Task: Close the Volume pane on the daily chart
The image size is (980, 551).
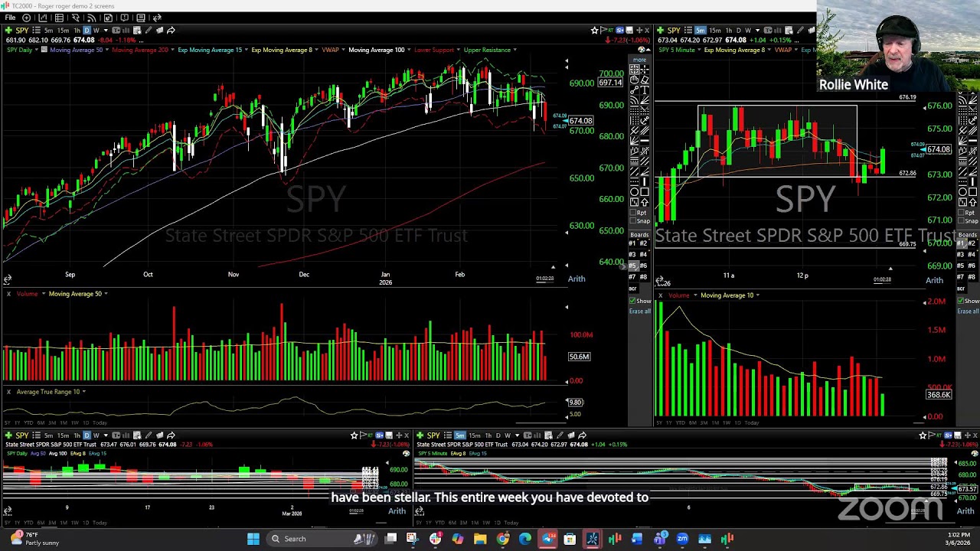Action: point(8,294)
